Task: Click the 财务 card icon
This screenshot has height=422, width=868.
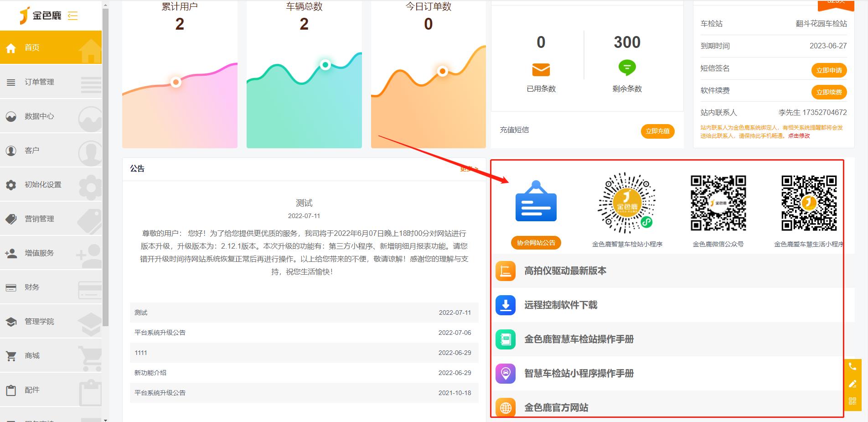Action: pyautogui.click(x=11, y=287)
